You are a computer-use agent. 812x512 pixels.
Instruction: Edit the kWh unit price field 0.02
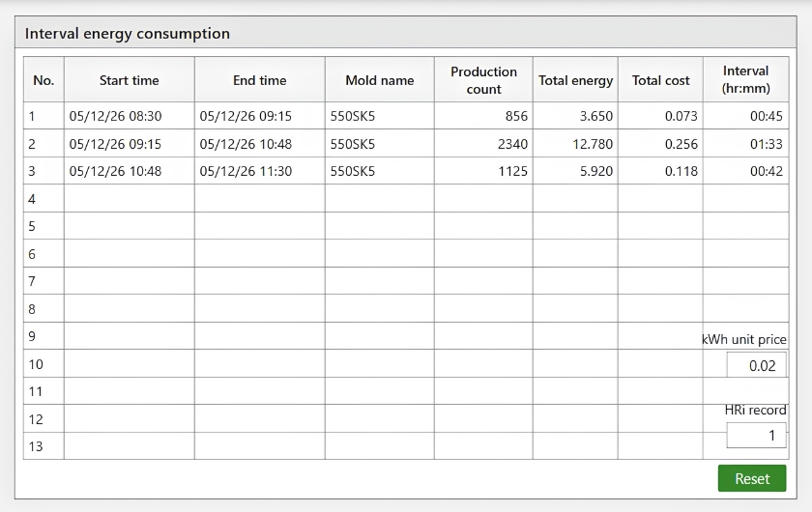point(757,365)
